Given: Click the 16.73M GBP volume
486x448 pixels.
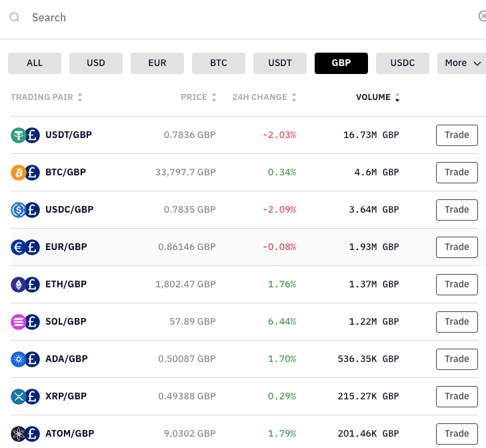Looking at the screenshot, I should (371, 135).
